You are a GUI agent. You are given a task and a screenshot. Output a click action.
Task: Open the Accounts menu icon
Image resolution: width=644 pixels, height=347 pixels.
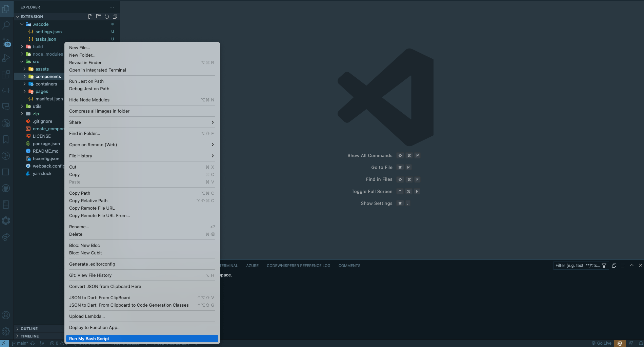coord(6,315)
